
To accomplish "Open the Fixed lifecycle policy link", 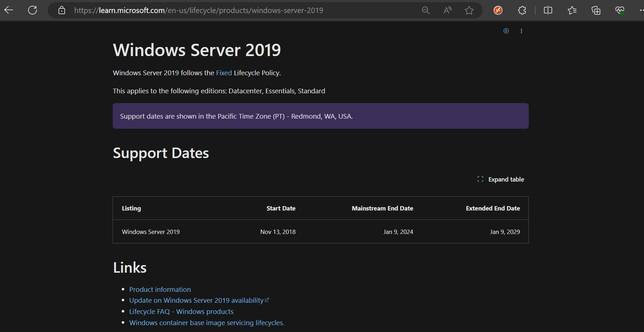I will tap(224, 73).
